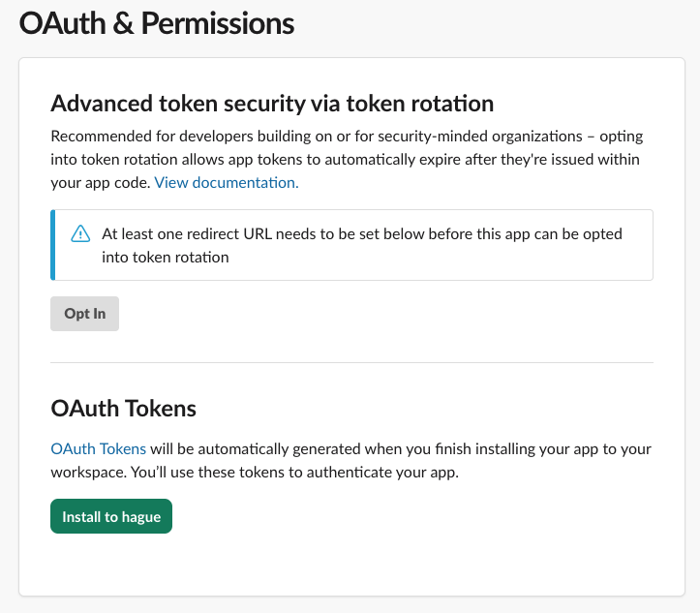Screen dimensions: 700x613
Task: Click the word 'hague' on the green button
Action: (x=139, y=517)
